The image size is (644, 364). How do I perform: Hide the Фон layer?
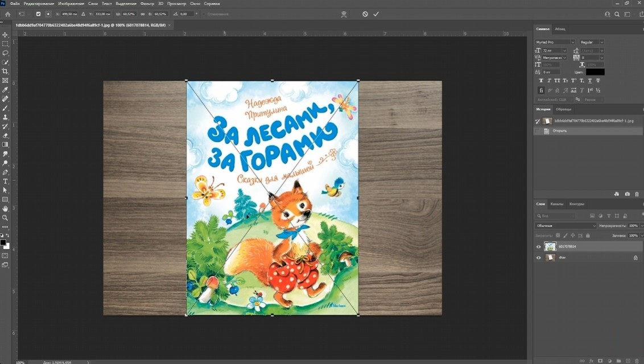point(538,258)
